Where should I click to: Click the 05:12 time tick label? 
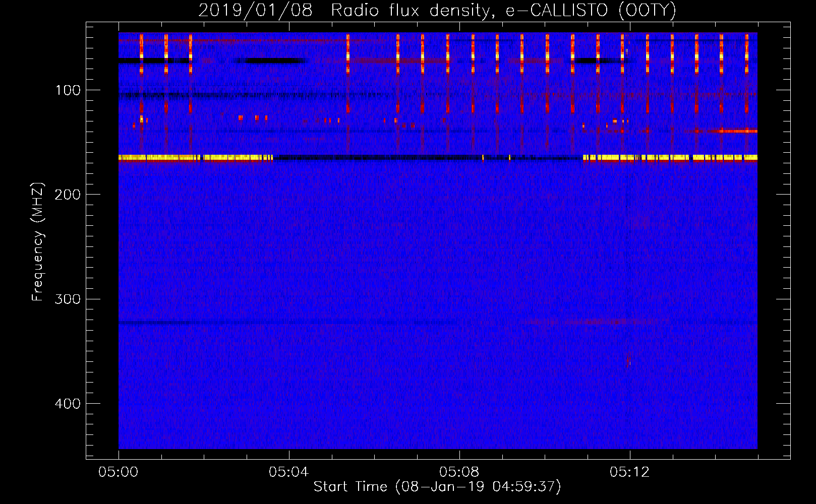[630, 472]
